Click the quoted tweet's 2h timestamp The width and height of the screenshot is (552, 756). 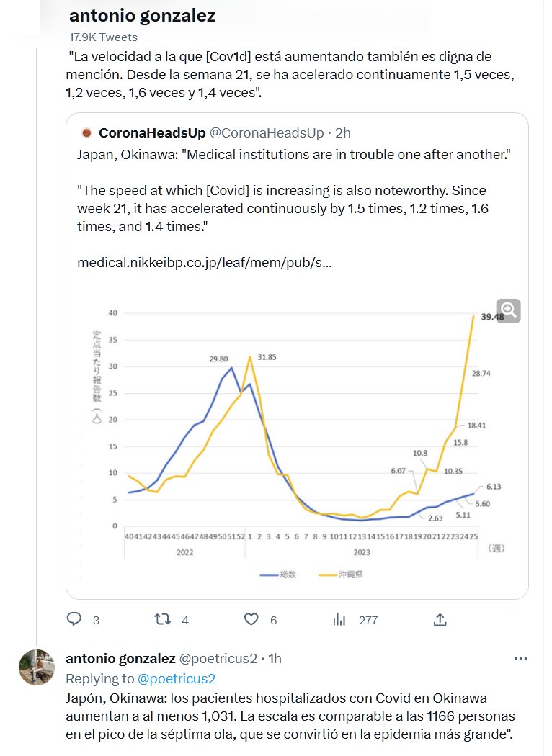tap(343, 132)
